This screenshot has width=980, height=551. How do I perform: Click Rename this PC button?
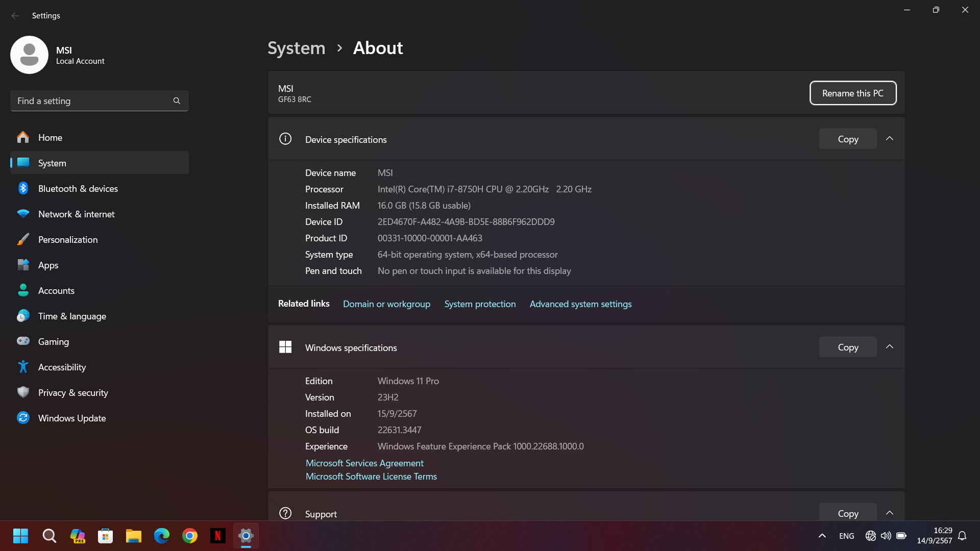point(852,93)
